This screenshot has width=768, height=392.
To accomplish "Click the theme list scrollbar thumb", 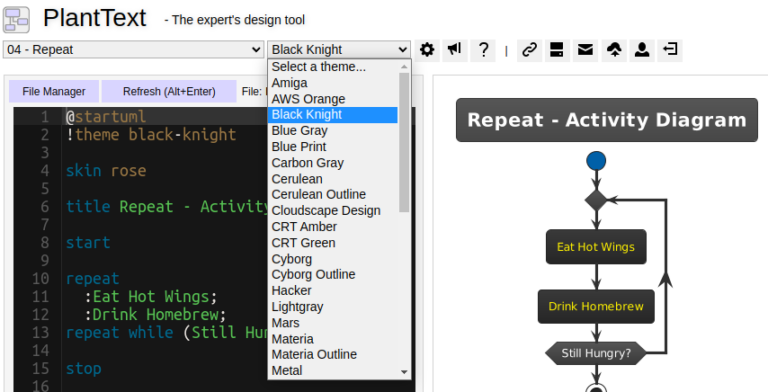I will [x=404, y=143].
